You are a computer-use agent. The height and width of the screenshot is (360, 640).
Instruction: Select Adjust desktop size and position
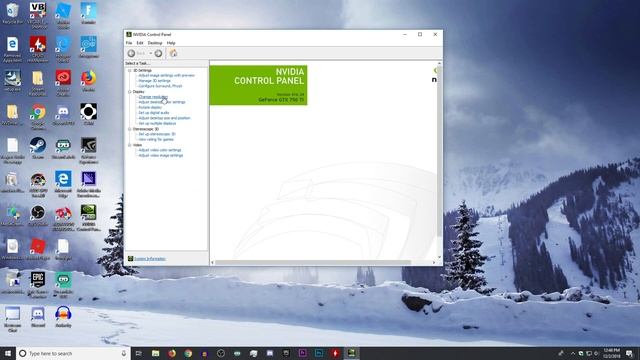[x=164, y=118]
